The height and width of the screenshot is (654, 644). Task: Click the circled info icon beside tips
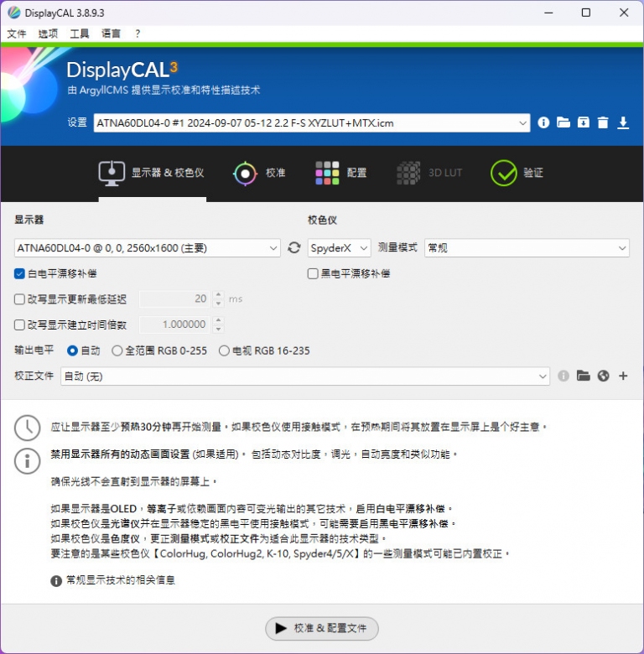[27, 461]
